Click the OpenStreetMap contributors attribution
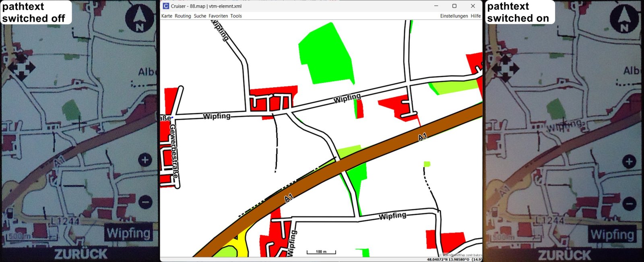 point(462,255)
